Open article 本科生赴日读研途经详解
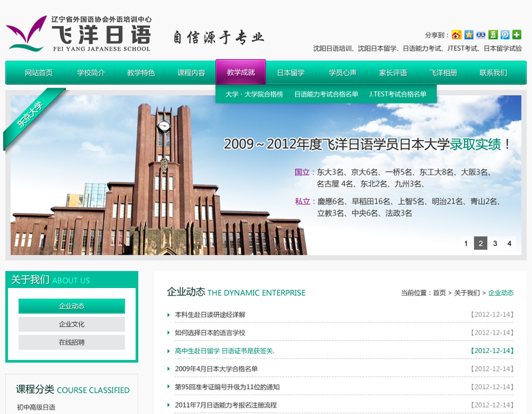Viewport: 532px width, 414px height. 210,315
